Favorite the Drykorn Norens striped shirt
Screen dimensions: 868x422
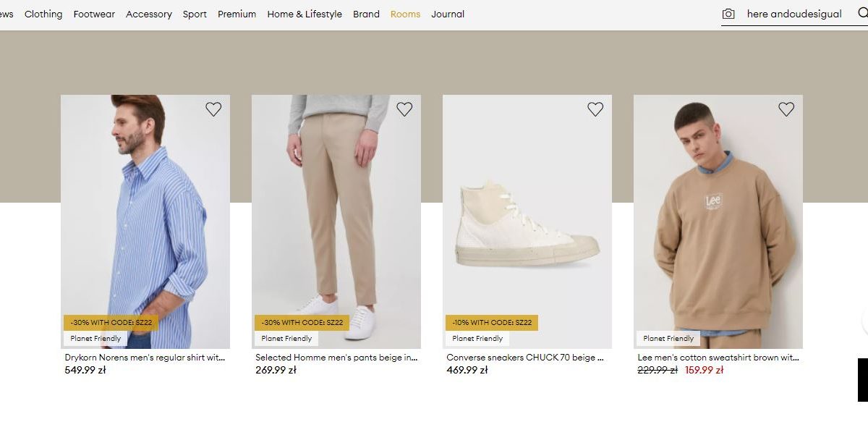pos(213,109)
